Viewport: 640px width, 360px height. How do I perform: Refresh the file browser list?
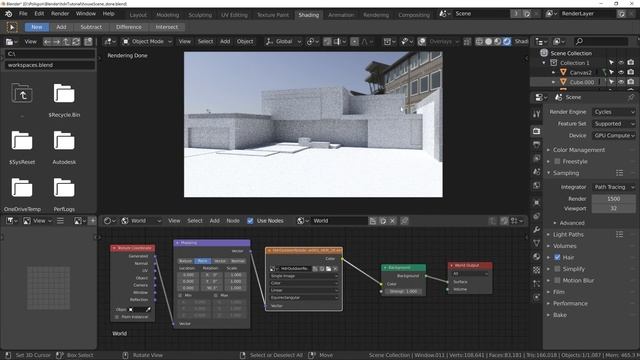(x=76, y=42)
